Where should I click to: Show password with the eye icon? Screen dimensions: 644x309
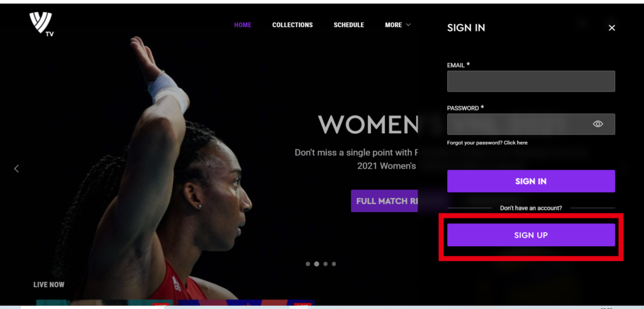[597, 124]
